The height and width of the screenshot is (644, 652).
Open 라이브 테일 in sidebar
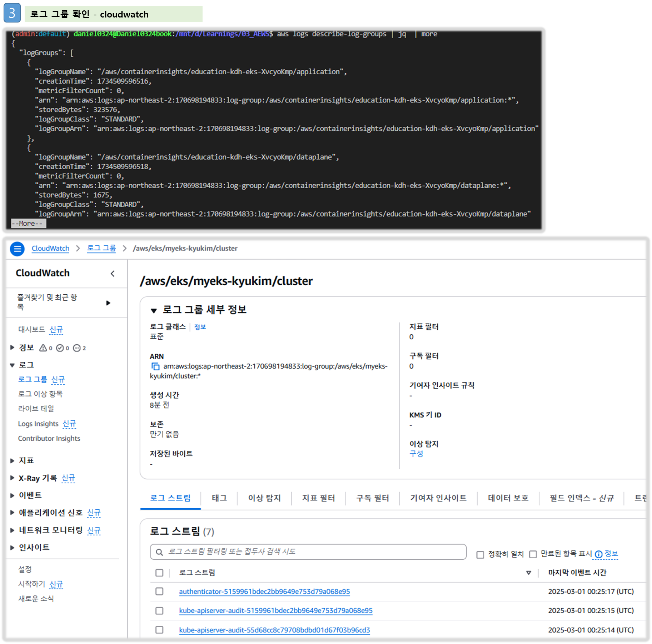36,409
